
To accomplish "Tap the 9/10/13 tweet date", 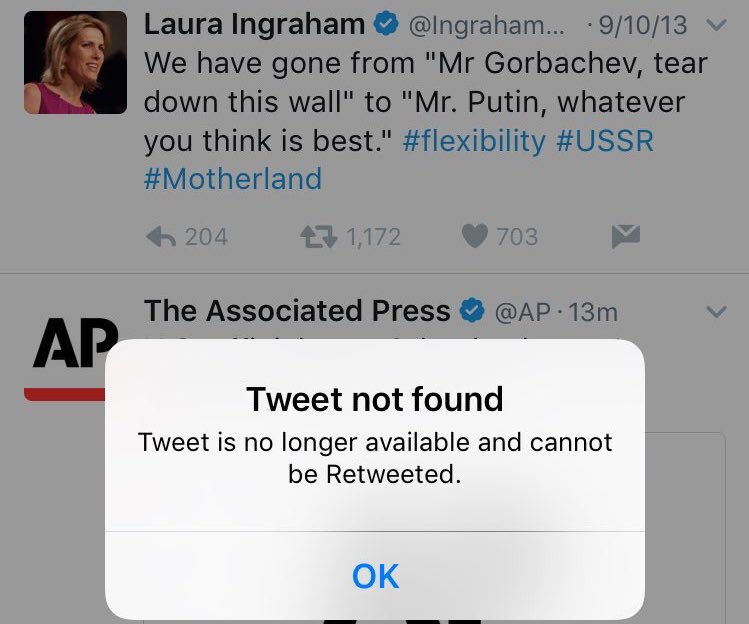I will (643, 25).
